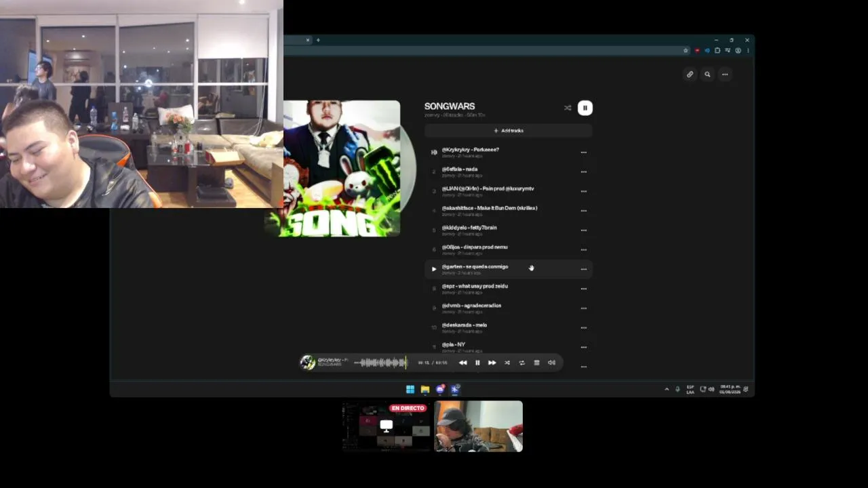Image resolution: width=868 pixels, height=488 pixels.
Task: Select the track "@garten - se queda conmigo"
Action: tap(475, 266)
